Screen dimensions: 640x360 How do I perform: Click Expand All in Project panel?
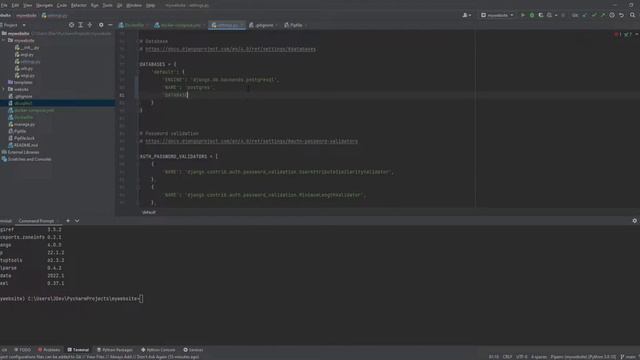tap(80, 25)
